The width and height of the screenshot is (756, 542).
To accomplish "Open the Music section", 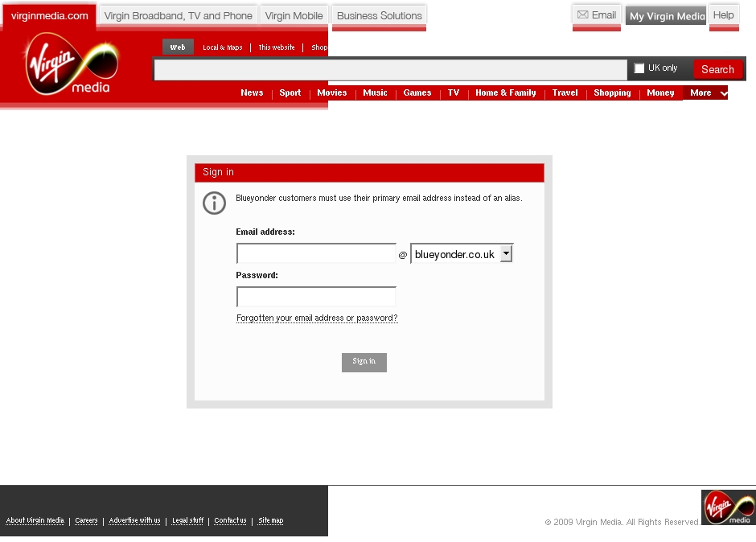I will point(375,92).
